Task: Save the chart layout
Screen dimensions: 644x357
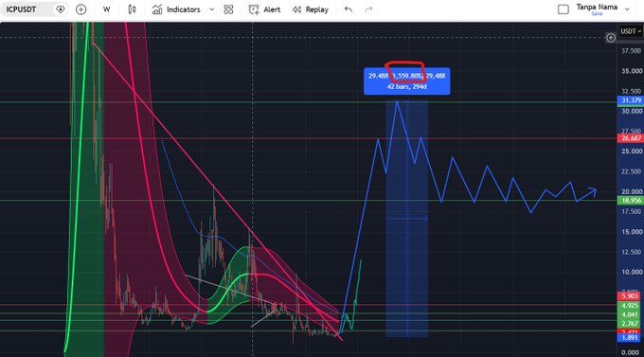Action: pos(597,14)
